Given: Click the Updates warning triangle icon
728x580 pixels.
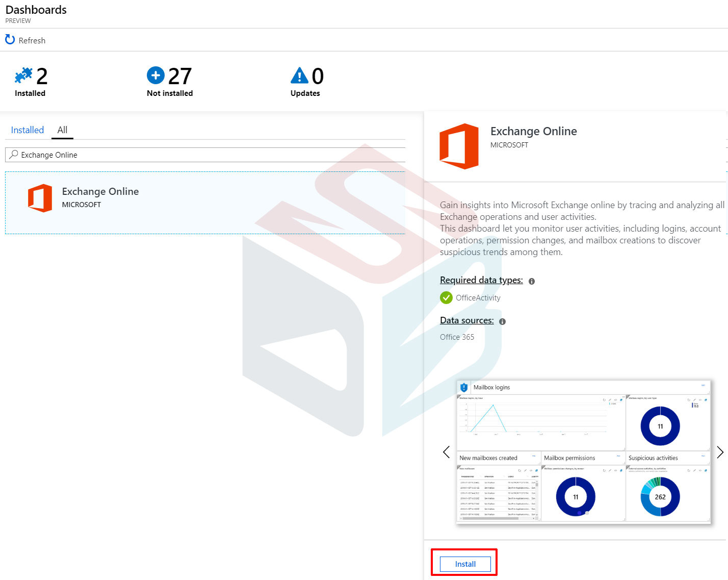Looking at the screenshot, I should tap(299, 75).
